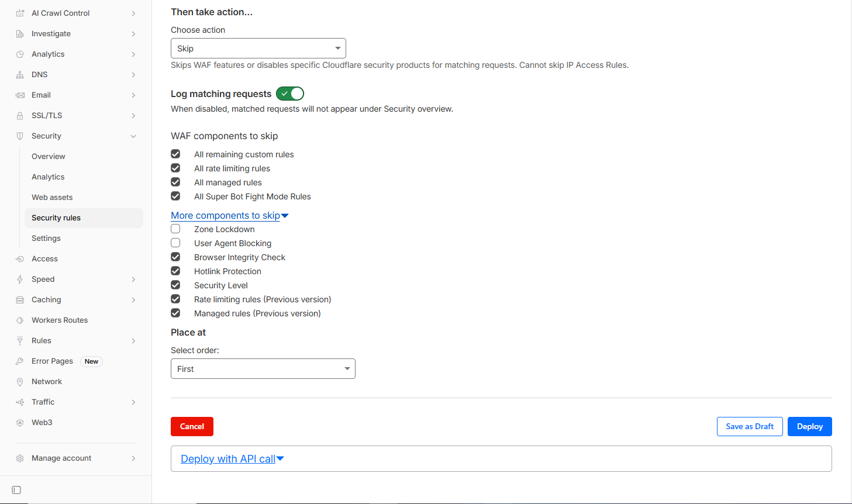Viewport: 852px width, 504px height.
Task: Select Security rules in sidebar
Action: coord(83,218)
